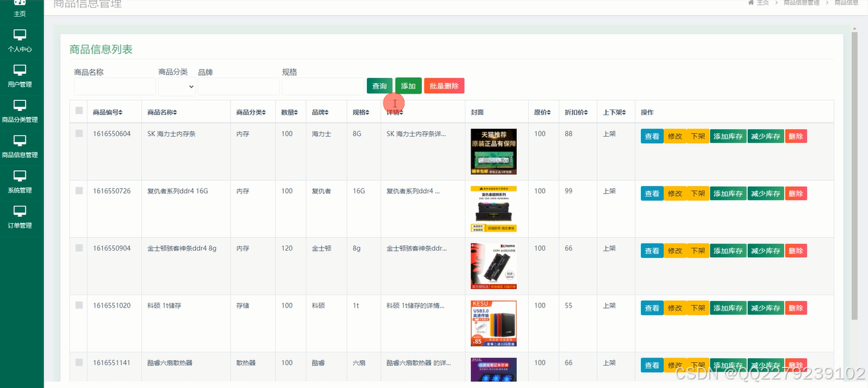
Task: Click the 金士顿 brand cell
Action: click(x=323, y=249)
